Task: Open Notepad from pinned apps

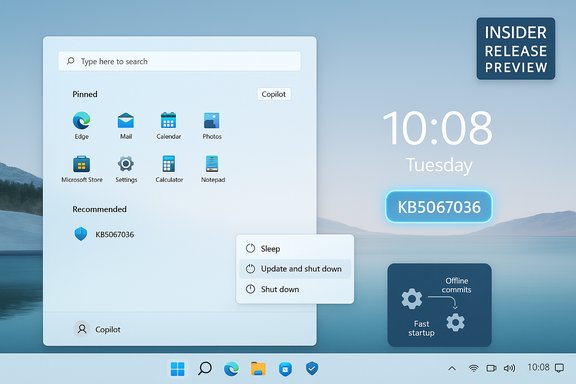Action: coord(212,164)
